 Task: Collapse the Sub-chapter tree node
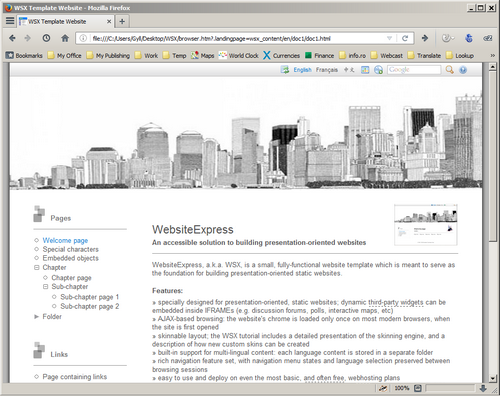pyautogui.click(x=45, y=286)
